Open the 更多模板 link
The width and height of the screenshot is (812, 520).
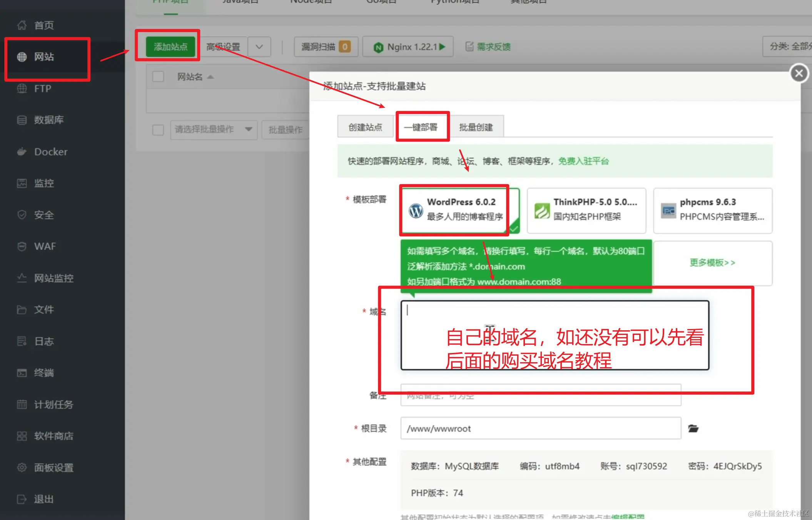tap(712, 263)
